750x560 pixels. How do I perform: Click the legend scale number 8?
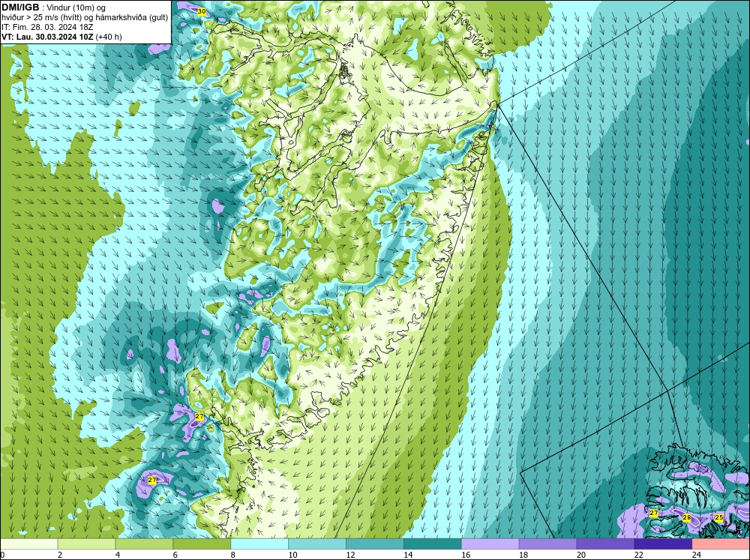tap(233, 555)
